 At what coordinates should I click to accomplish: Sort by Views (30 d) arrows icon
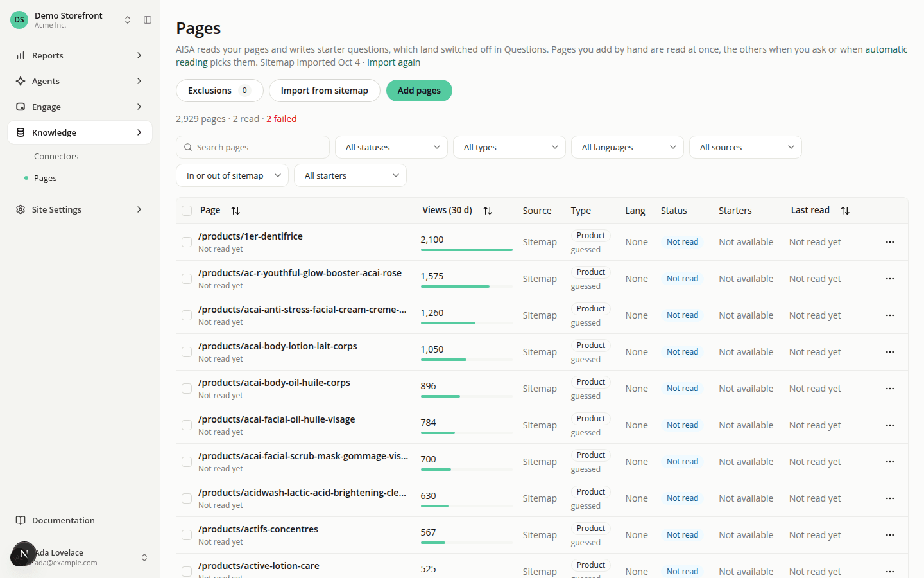(x=488, y=211)
